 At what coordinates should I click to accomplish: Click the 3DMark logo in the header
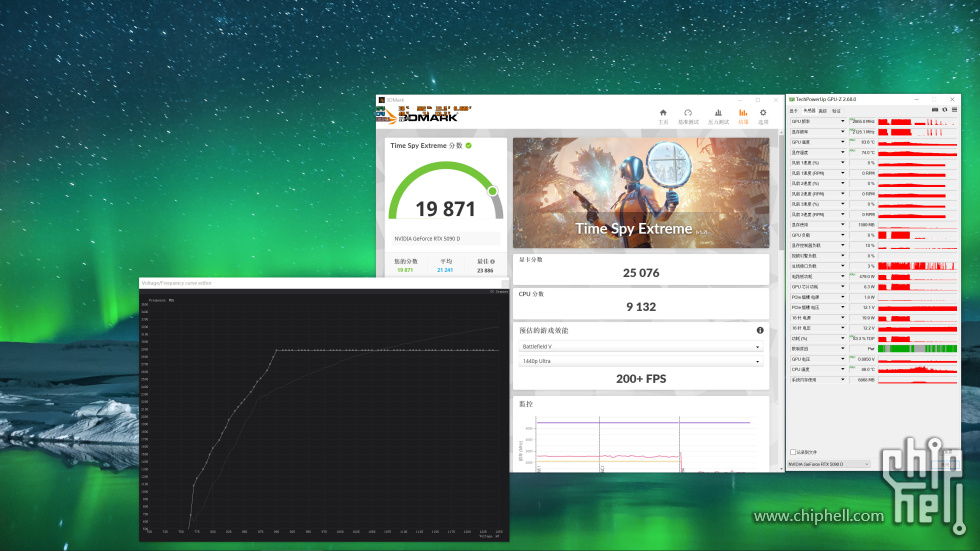[424, 115]
